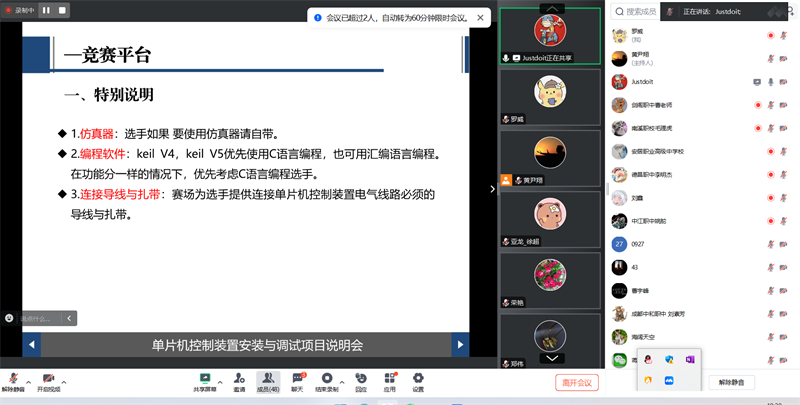This screenshot has height=405, width=800.
Task: Stop the recording with the square button
Action: point(62,10)
